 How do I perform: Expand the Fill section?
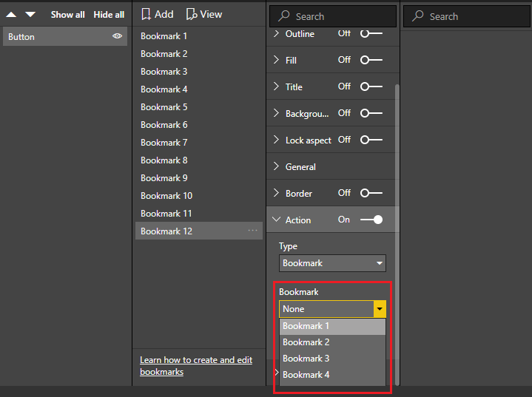276,60
